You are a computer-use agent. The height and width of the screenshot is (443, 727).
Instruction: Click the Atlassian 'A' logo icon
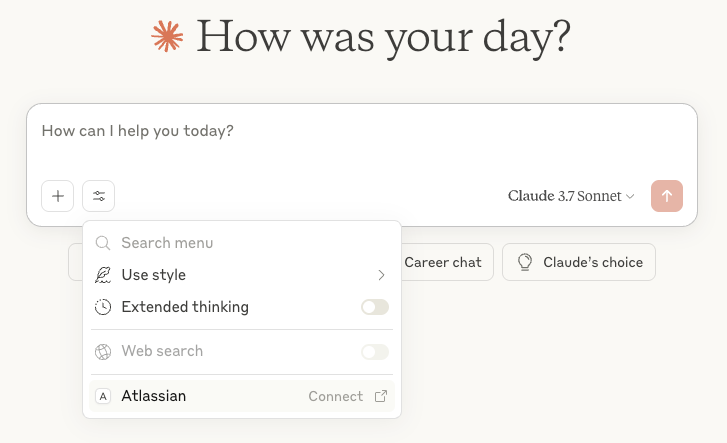(103, 396)
